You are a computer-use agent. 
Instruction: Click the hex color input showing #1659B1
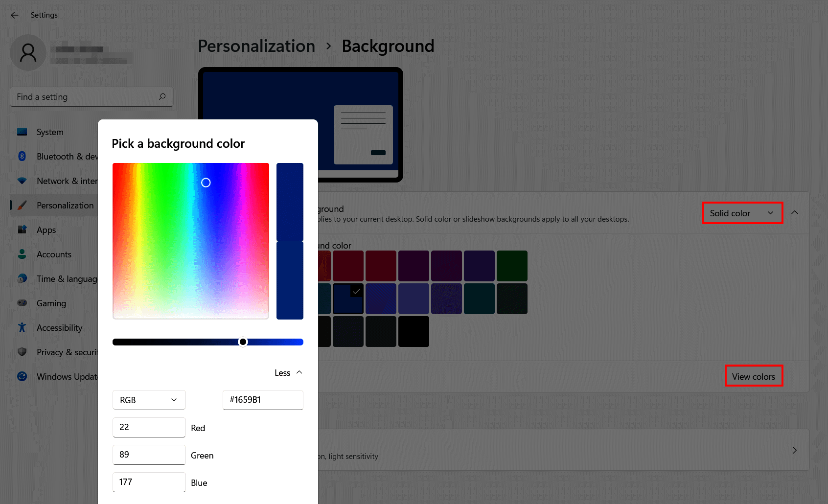263,400
